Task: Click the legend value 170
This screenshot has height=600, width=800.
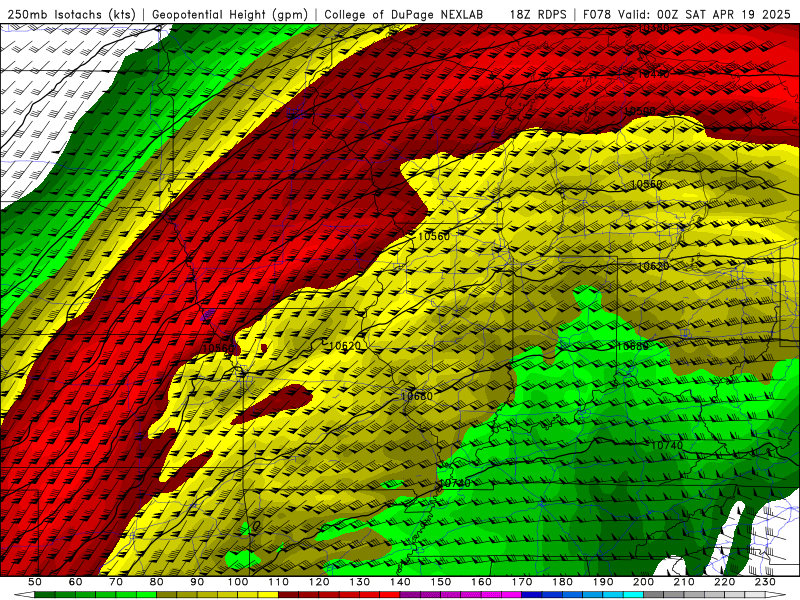Action: (522, 582)
